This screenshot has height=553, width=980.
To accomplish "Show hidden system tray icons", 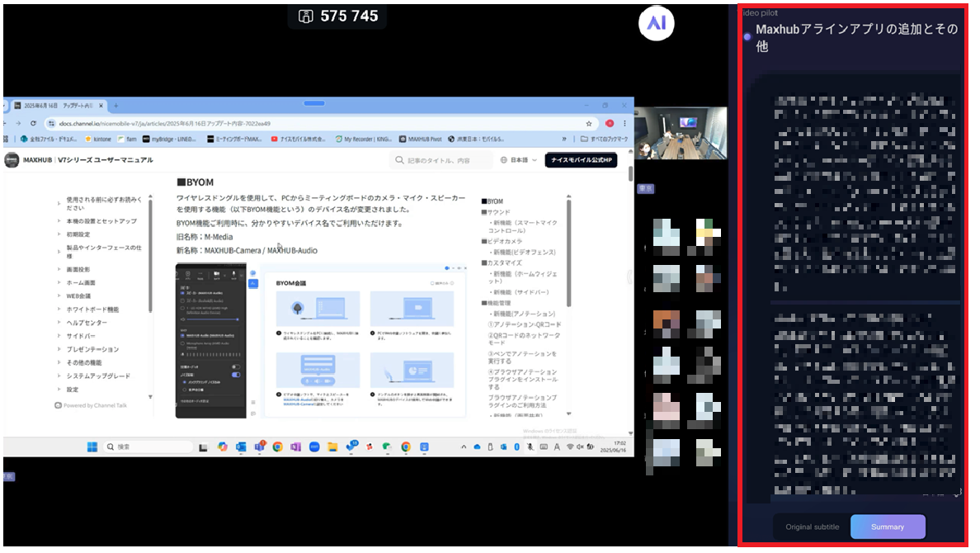I will coord(463,447).
